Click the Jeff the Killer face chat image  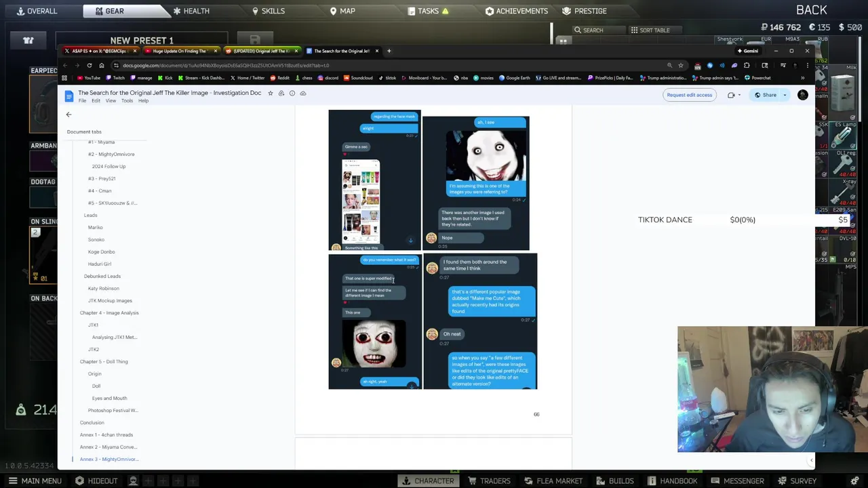pyautogui.click(x=486, y=155)
